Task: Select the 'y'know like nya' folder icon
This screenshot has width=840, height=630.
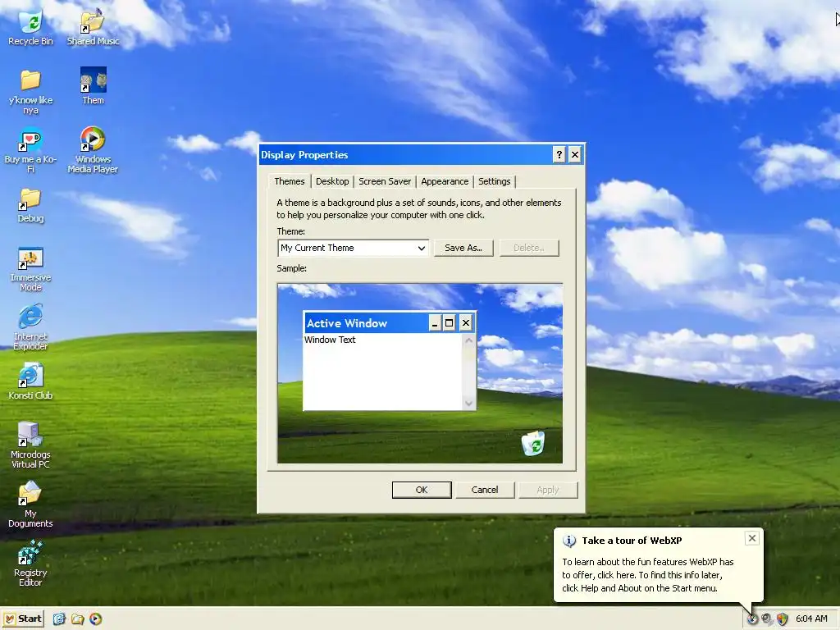Action: point(30,92)
